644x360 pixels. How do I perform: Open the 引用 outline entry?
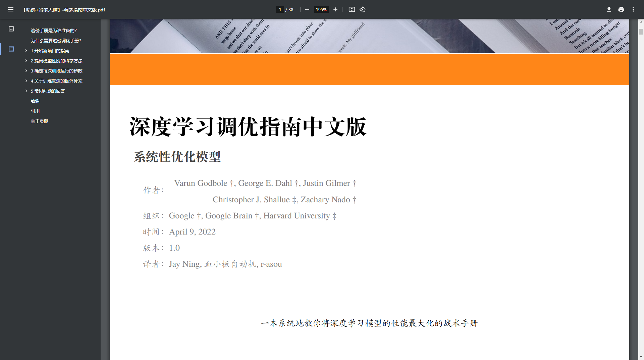pos(35,111)
